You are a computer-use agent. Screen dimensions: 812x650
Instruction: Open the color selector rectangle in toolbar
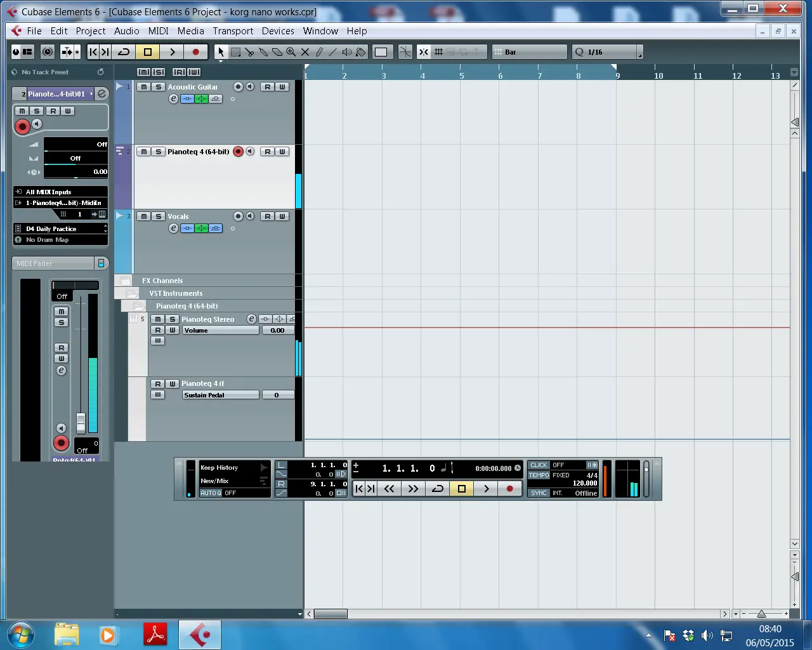click(381, 52)
